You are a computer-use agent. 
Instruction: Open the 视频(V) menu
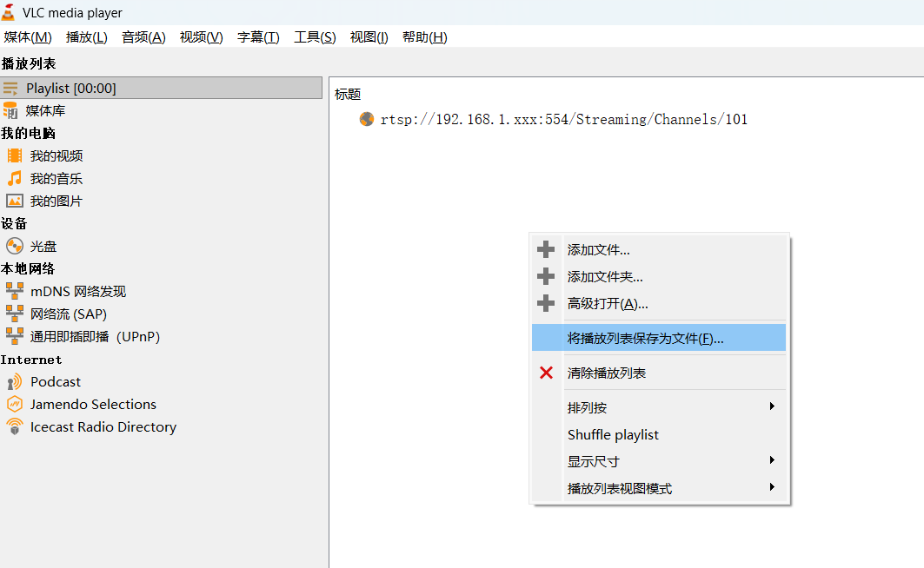[201, 37]
